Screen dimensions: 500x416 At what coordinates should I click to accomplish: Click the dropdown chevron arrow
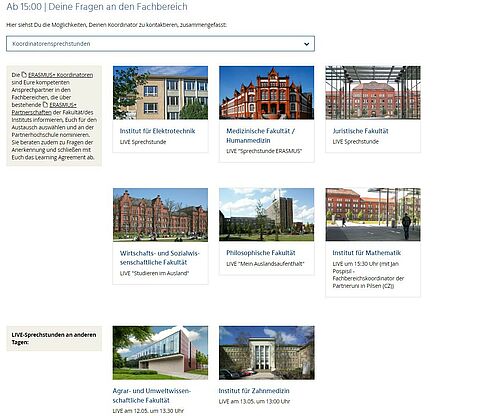[x=306, y=44]
